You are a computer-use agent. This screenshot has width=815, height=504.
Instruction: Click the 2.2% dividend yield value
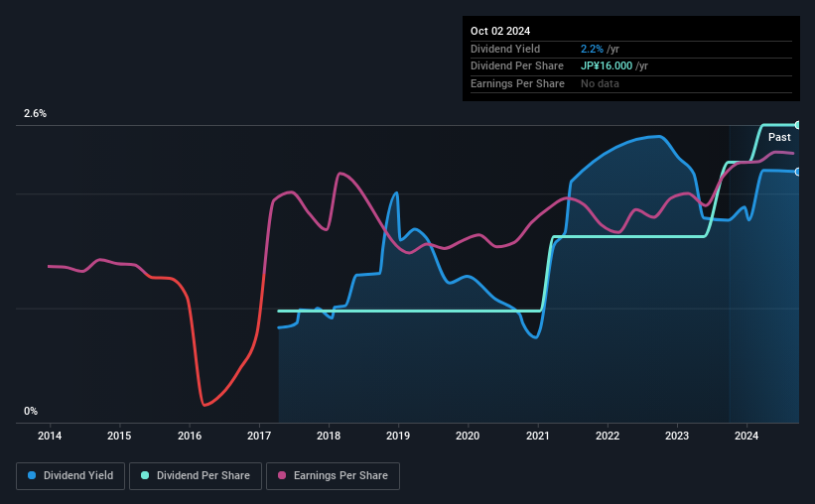(x=592, y=49)
